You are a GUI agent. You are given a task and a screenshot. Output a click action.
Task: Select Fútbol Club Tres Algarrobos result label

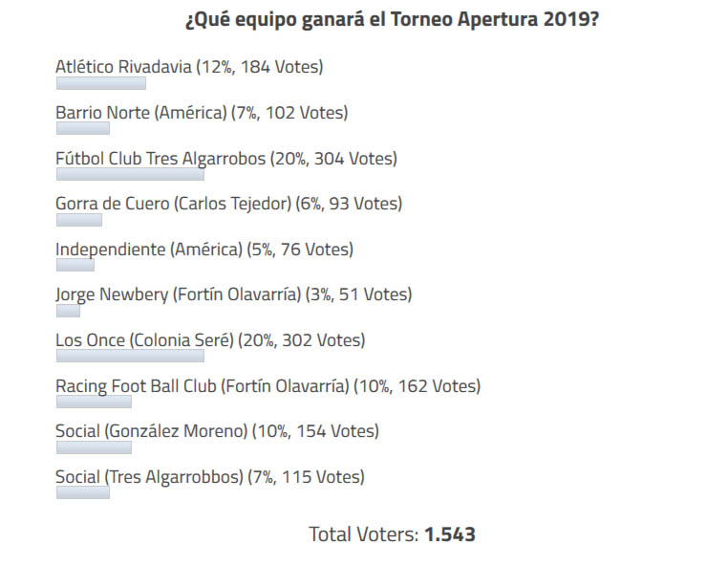pyautogui.click(x=226, y=159)
